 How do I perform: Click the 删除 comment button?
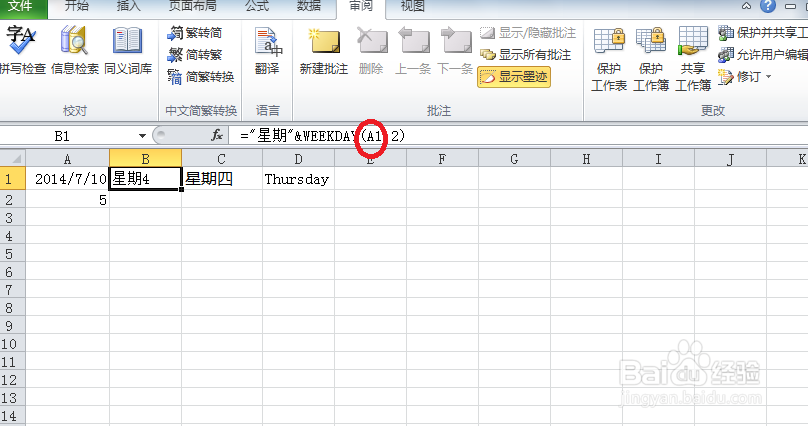coord(371,50)
